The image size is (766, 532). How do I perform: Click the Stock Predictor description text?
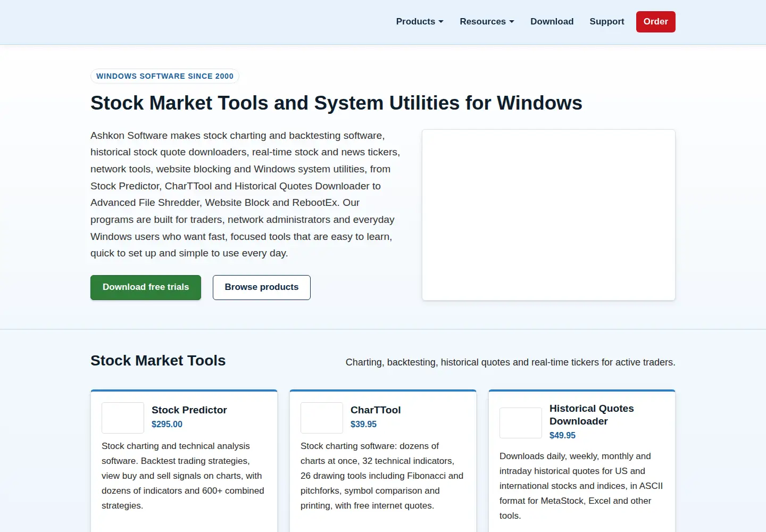(183, 476)
